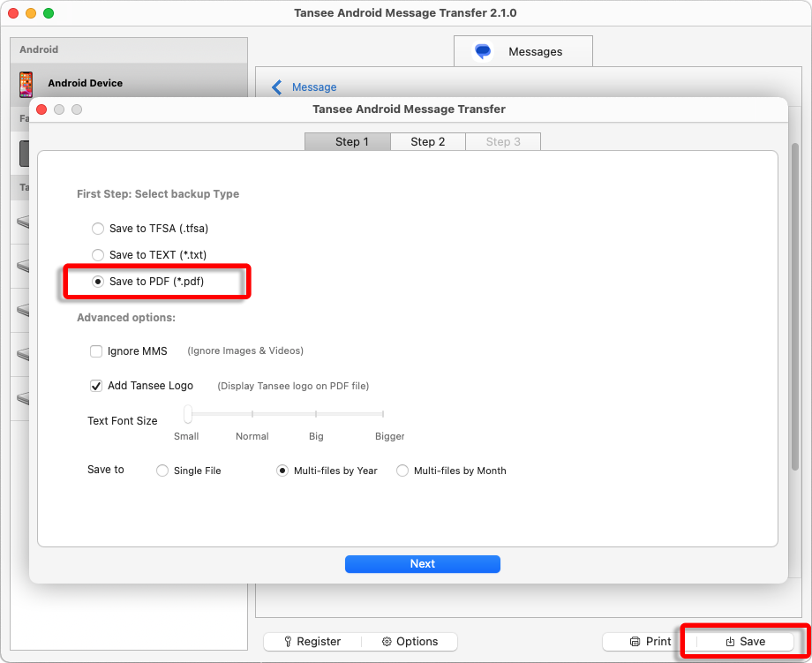Enable the Ignore MMS checkbox

[96, 351]
